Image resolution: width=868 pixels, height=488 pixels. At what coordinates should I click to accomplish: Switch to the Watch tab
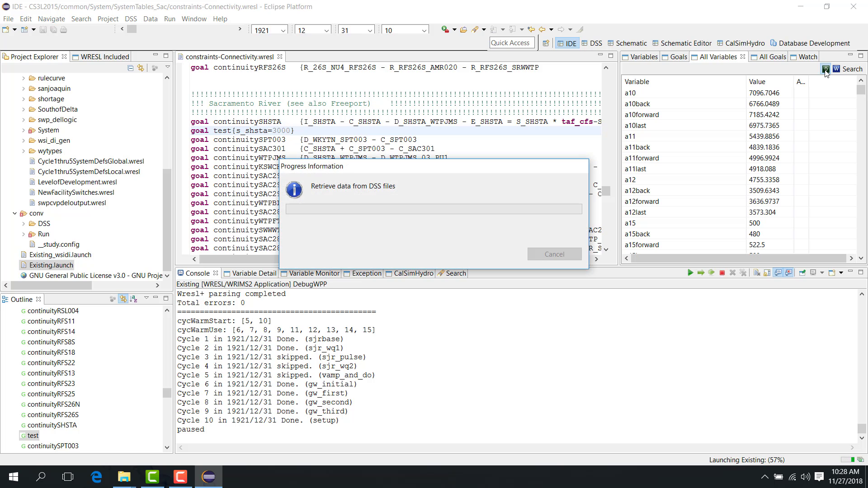[x=803, y=57]
